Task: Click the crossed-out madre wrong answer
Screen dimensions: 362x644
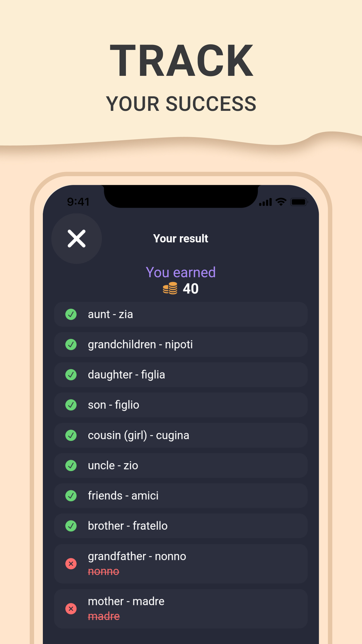Action: click(104, 616)
